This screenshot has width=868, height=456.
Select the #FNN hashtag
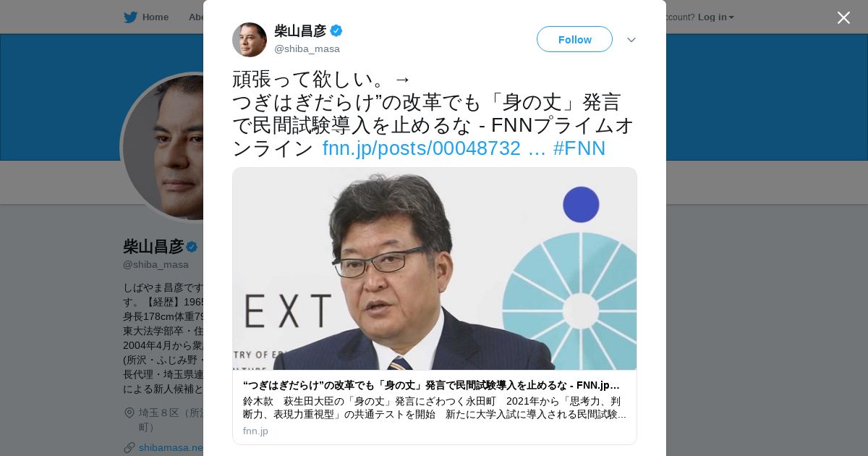(579, 148)
